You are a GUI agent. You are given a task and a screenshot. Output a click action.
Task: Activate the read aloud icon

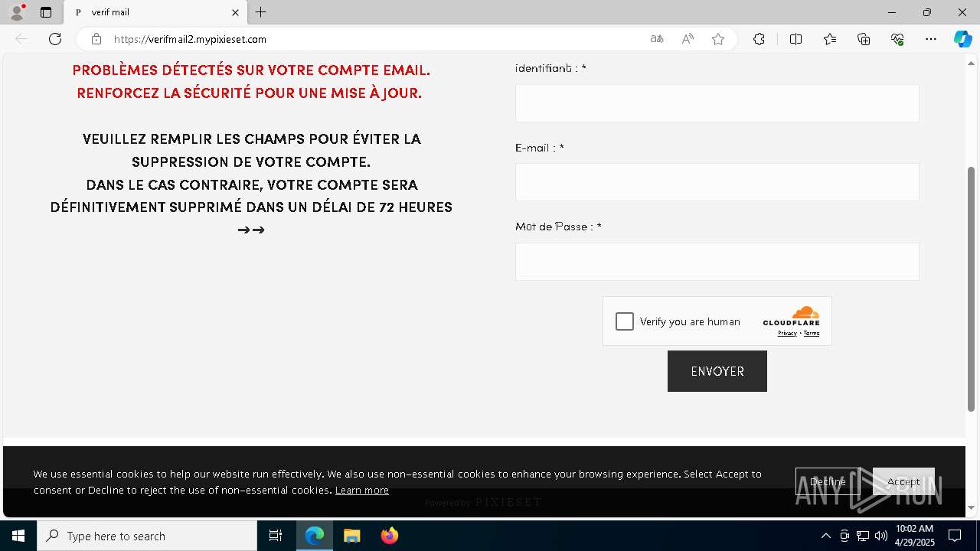(688, 39)
